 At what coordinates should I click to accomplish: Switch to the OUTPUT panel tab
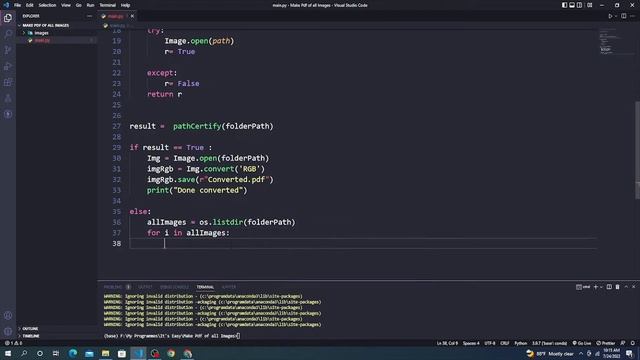tap(145, 287)
